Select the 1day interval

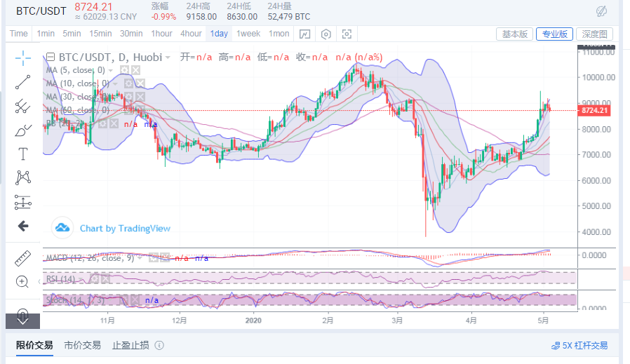pyautogui.click(x=219, y=34)
